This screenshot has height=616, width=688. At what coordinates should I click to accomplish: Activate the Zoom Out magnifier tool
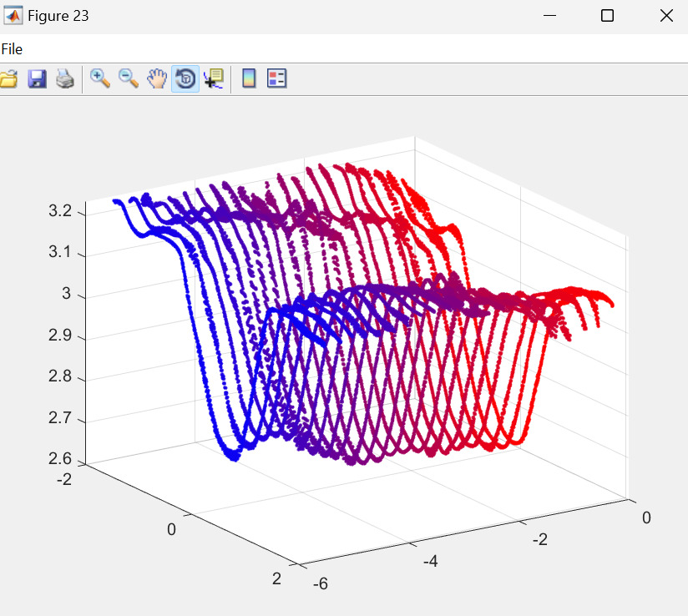coord(129,79)
